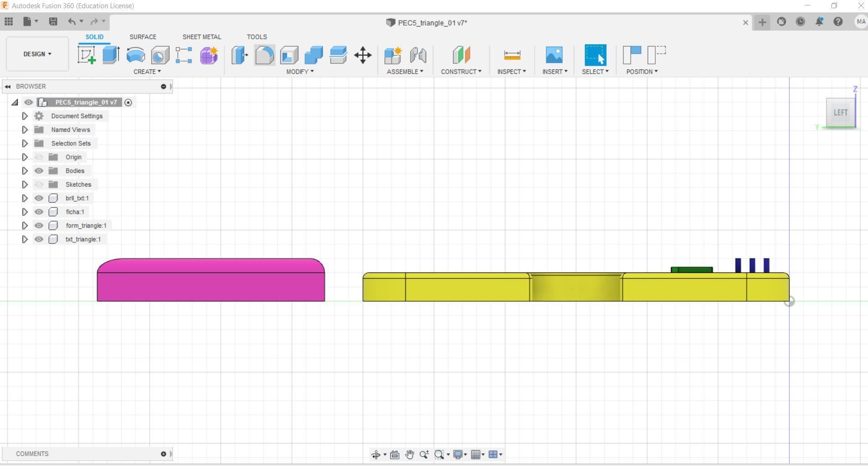Click the New Component icon
Viewport: 868px width, 466px height.
click(x=393, y=55)
